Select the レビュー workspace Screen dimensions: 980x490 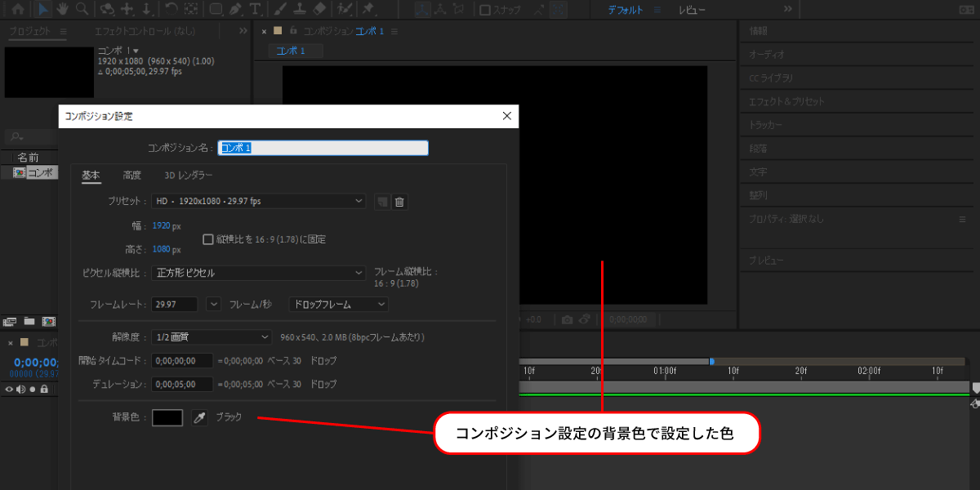(x=692, y=10)
